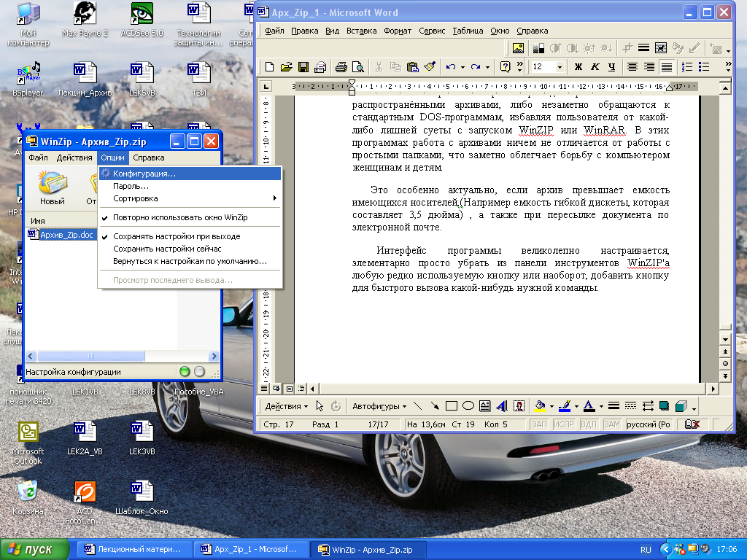
Task: Expand the Font Color dropdown arrow
Action: coord(601,406)
